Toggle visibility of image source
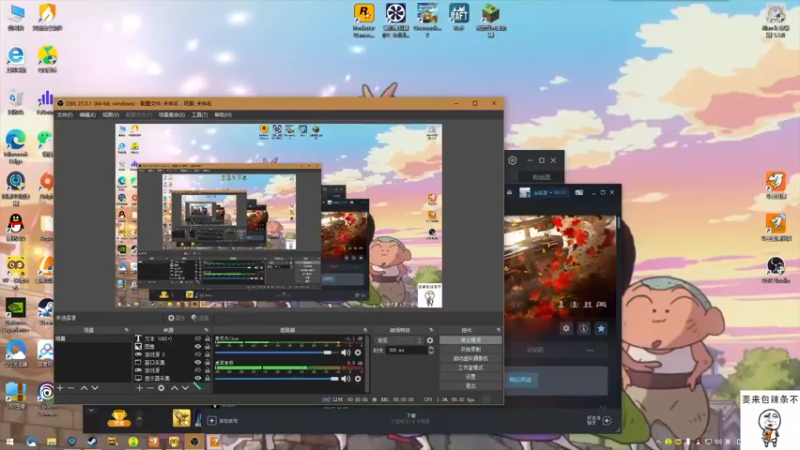The height and width of the screenshot is (450, 800). pyautogui.click(x=198, y=346)
